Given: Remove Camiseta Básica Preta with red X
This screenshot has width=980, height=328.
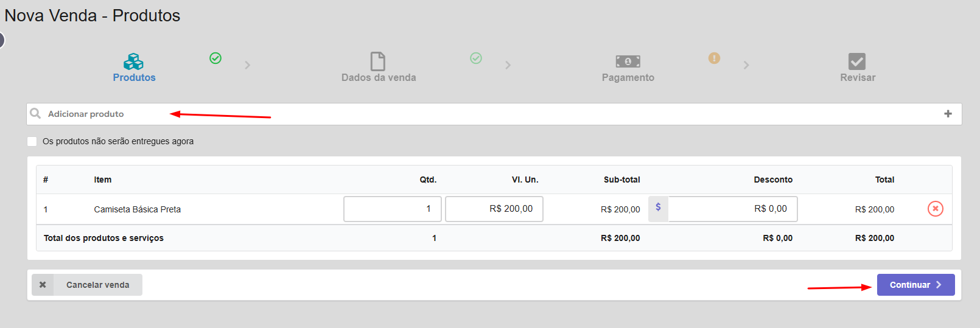Looking at the screenshot, I should coord(935,209).
